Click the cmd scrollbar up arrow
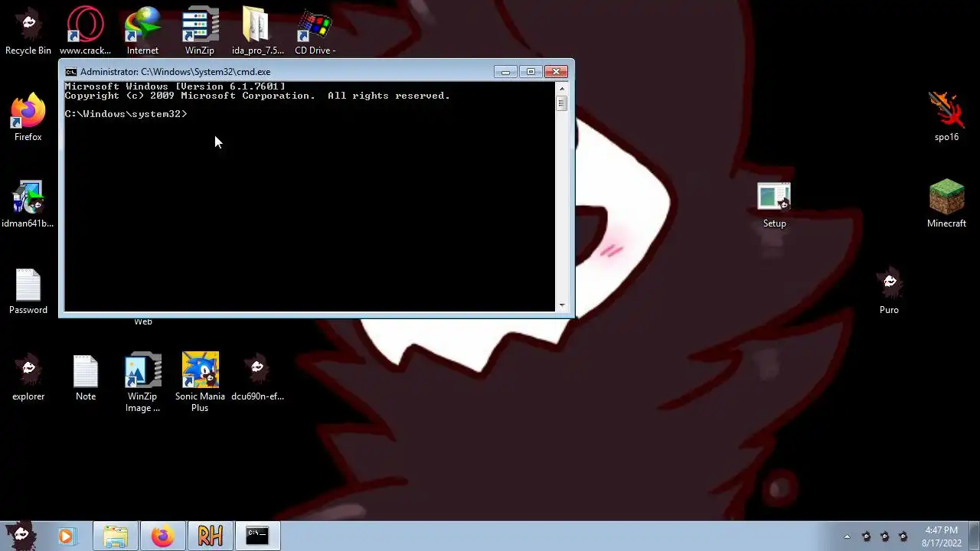This screenshot has height=551, width=980. click(x=561, y=88)
